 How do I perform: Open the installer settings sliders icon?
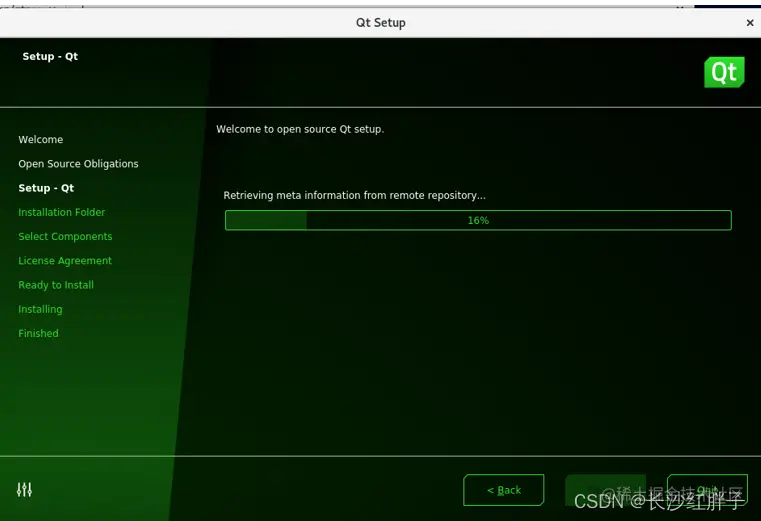(24, 489)
